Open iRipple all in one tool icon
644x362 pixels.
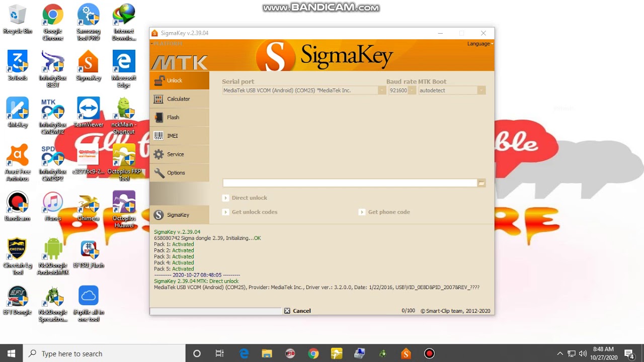click(88, 304)
